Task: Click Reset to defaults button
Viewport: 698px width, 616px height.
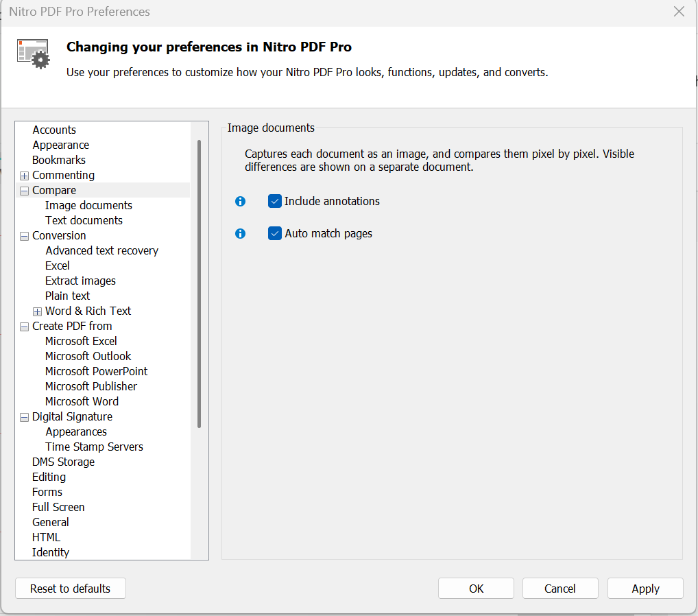Action: point(71,589)
